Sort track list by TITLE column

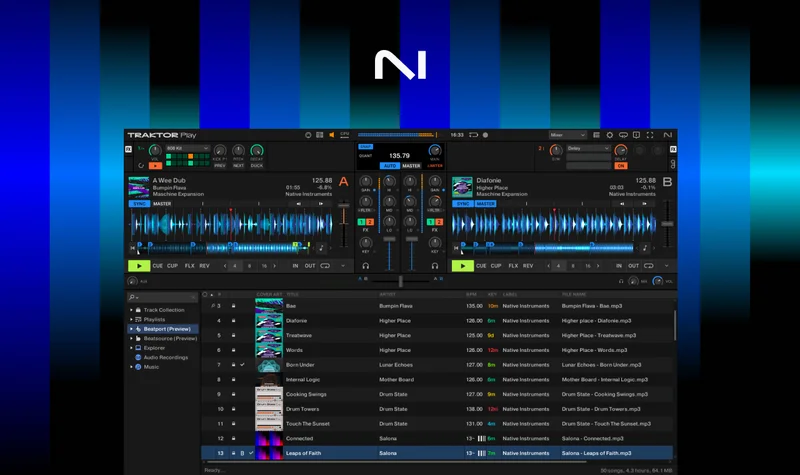(292, 294)
